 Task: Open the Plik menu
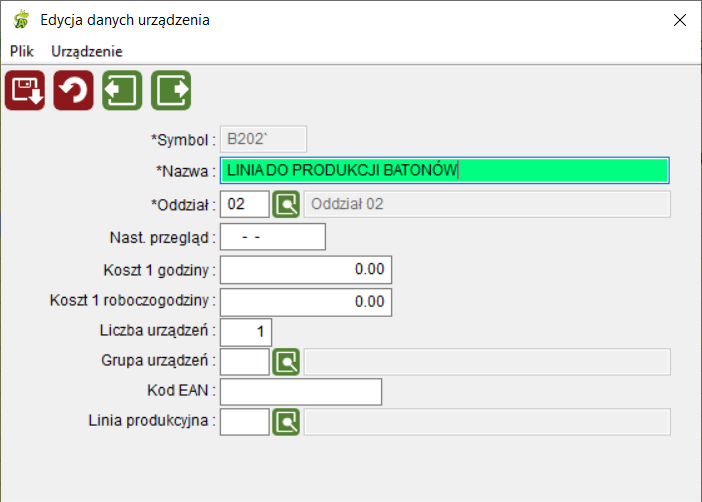click(21, 51)
